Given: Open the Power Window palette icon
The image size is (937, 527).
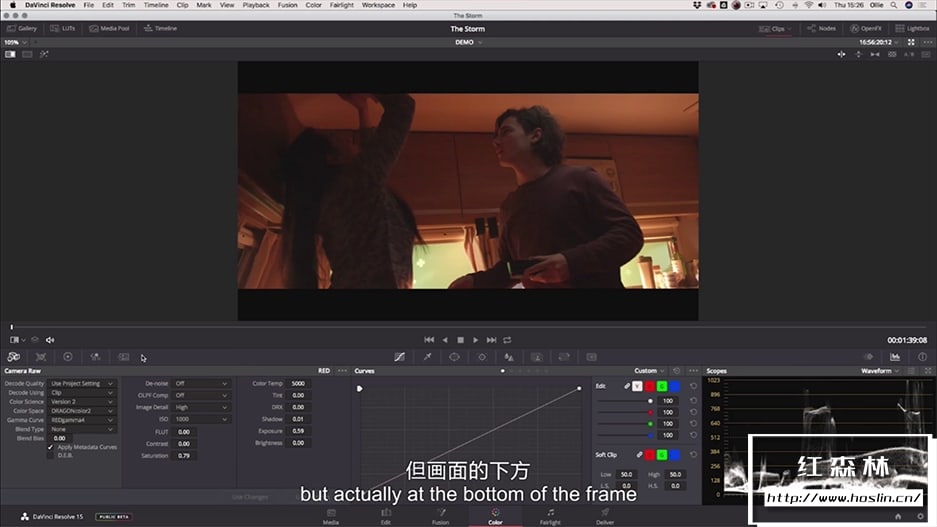Looking at the screenshot, I should (454, 357).
